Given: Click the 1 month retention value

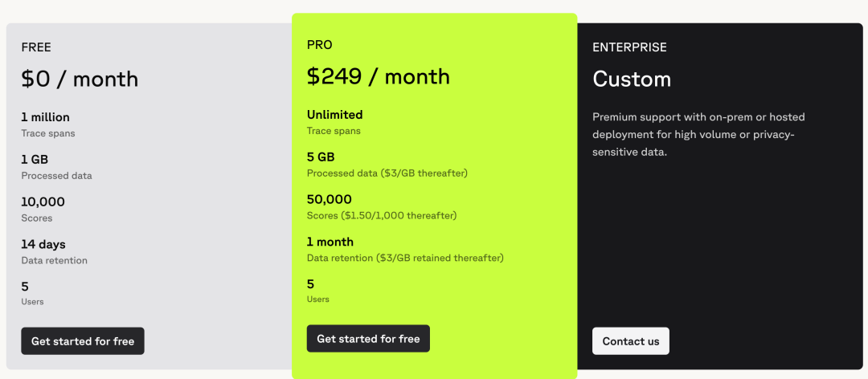Looking at the screenshot, I should tap(330, 242).
